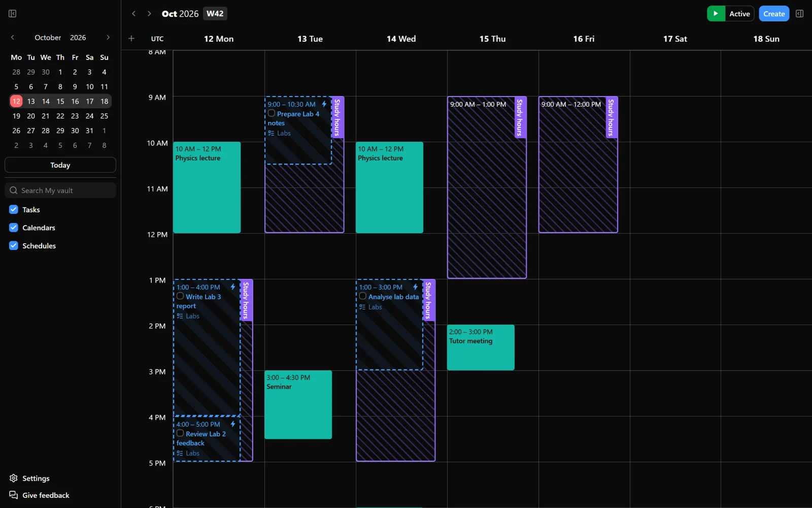Jump to Today in mini calendar
The height and width of the screenshot is (508, 812).
click(x=60, y=165)
